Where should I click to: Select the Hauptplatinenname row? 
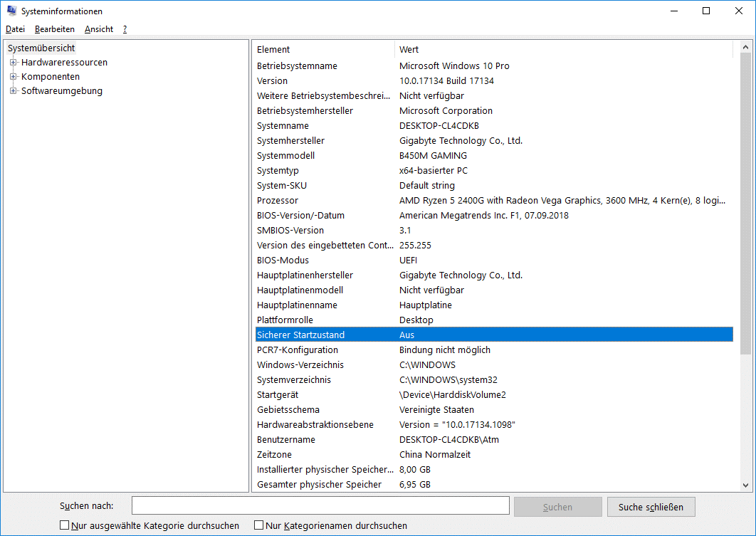click(494, 305)
